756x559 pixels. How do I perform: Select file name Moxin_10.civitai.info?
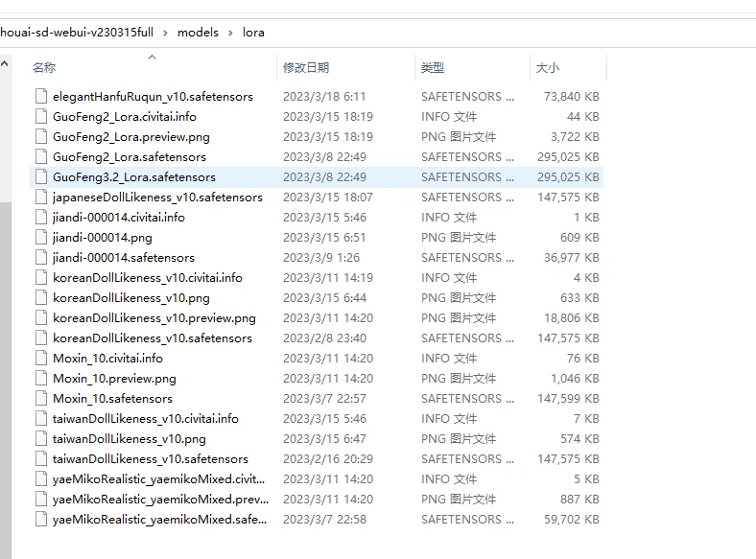pyautogui.click(x=107, y=359)
